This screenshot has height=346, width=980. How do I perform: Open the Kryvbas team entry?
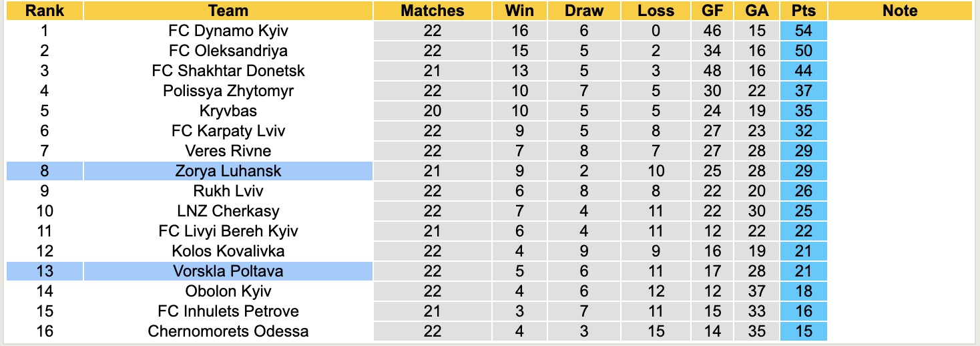tap(228, 111)
